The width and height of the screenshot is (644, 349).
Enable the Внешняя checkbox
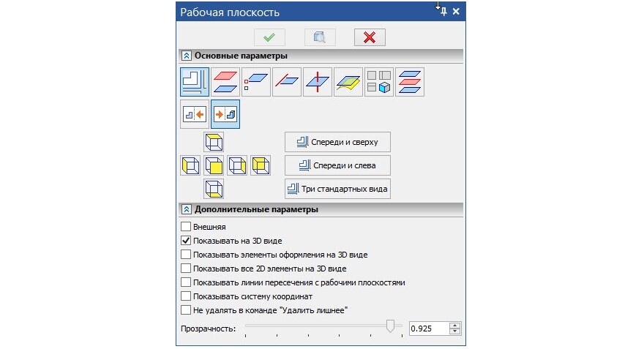[186, 227]
